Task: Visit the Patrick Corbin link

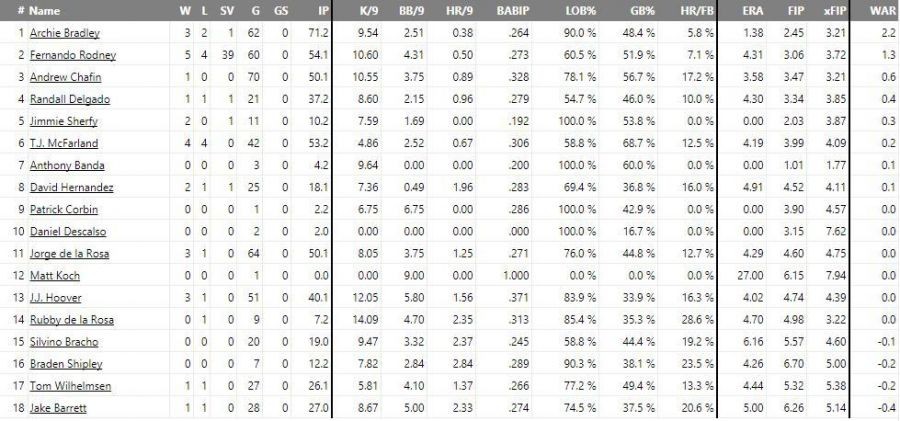Action: tap(64, 209)
